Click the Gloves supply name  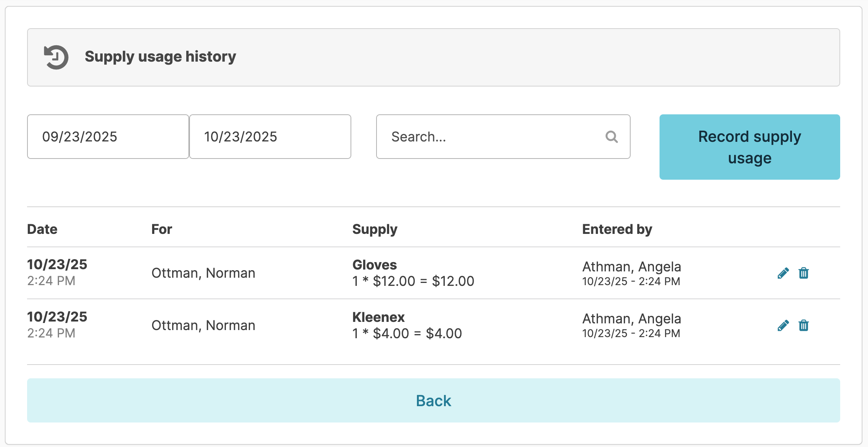(x=375, y=265)
